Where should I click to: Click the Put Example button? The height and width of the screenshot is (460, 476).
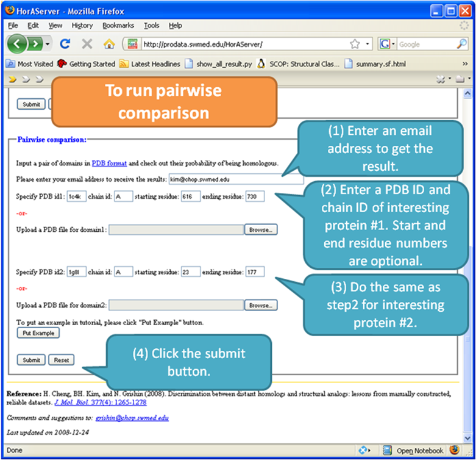(x=38, y=333)
